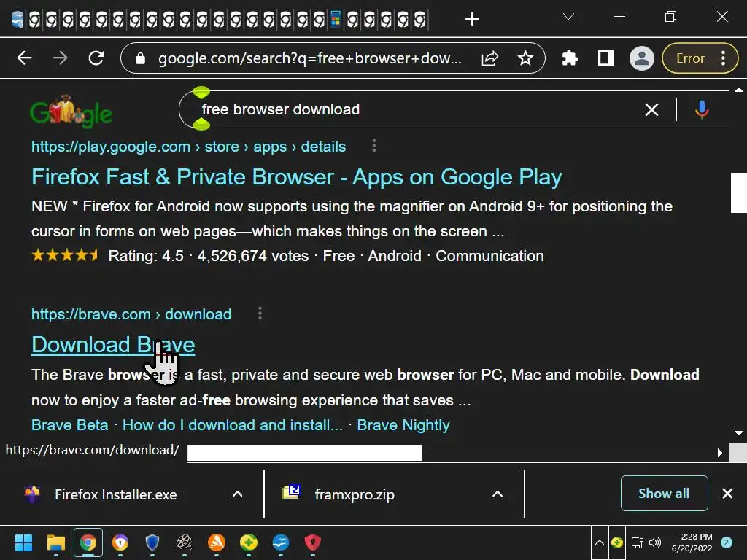Switch to the first tab with database favicon
Screen dimensions: 747x560
pyautogui.click(x=18, y=20)
